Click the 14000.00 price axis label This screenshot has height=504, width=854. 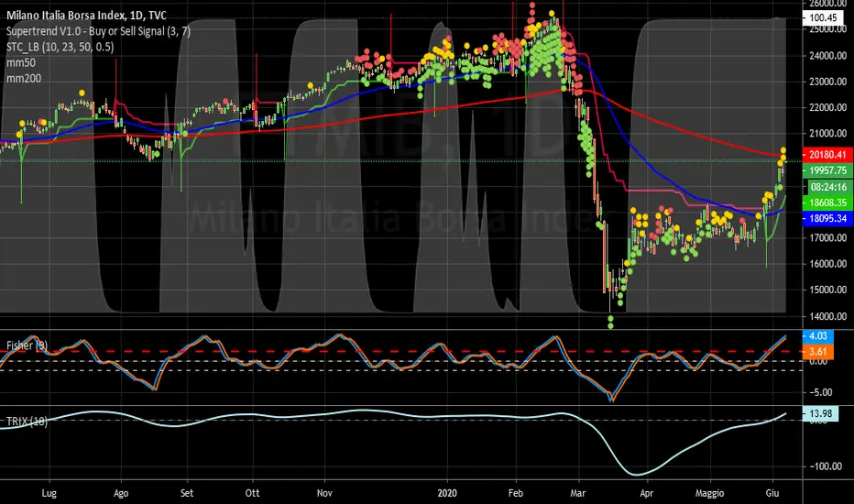pyautogui.click(x=827, y=316)
